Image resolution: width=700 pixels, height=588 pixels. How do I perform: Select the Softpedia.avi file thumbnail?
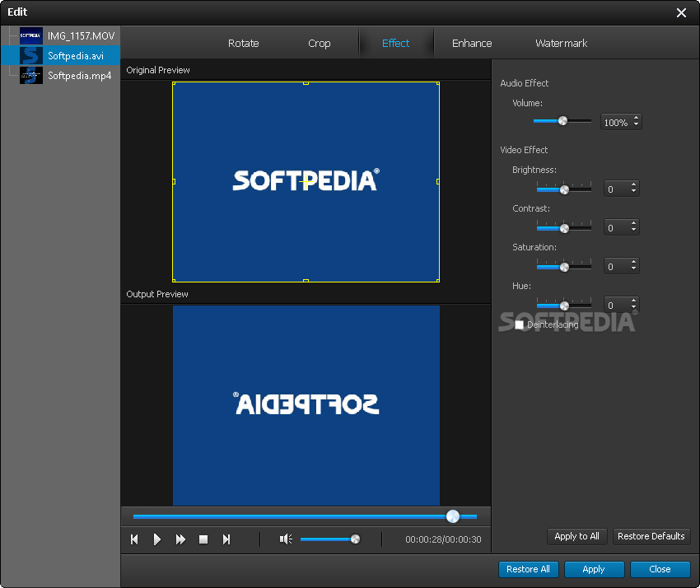(31, 55)
